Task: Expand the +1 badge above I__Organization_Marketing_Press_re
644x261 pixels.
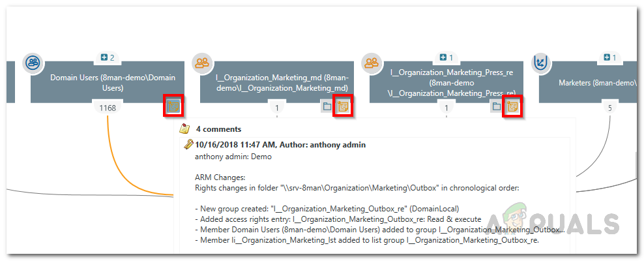Action: 446,58
